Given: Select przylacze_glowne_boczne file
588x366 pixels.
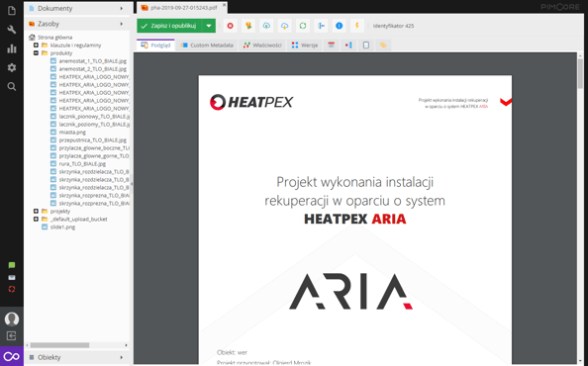Looking at the screenshot, I should click(94, 147).
